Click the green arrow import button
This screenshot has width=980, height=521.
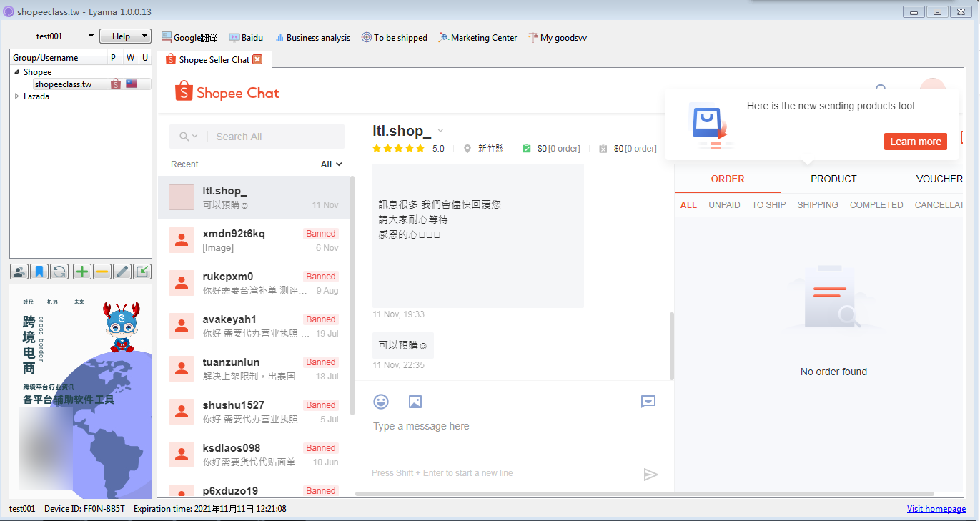[142, 272]
